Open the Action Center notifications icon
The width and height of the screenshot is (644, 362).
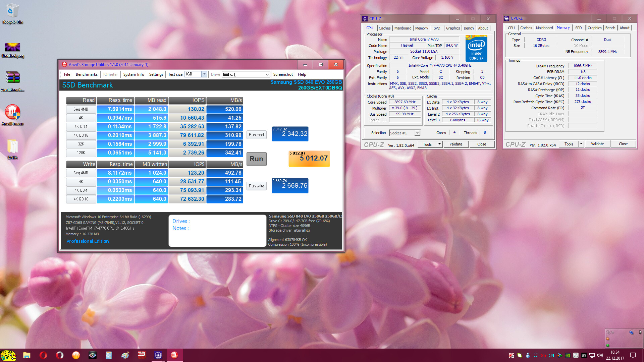[633, 355]
